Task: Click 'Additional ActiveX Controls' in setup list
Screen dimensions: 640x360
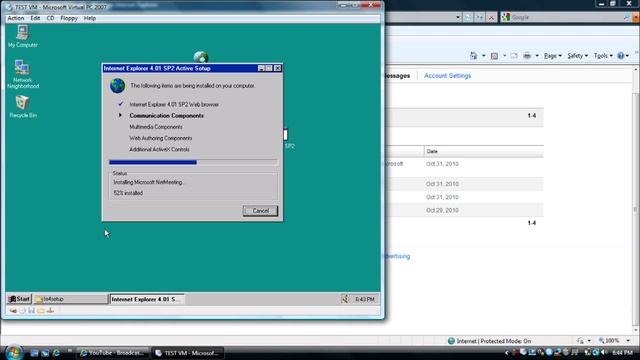Action: [x=159, y=149]
